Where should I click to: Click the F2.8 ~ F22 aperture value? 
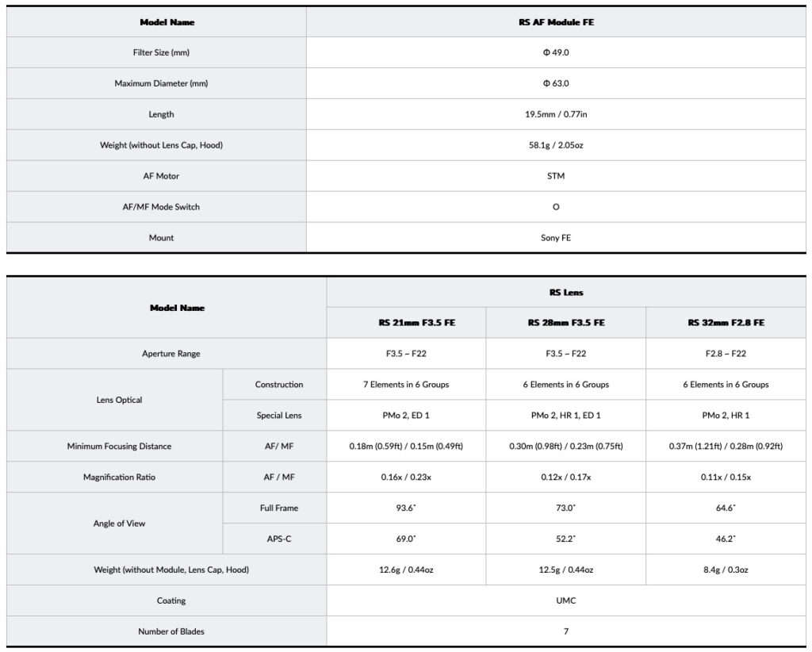coord(726,354)
